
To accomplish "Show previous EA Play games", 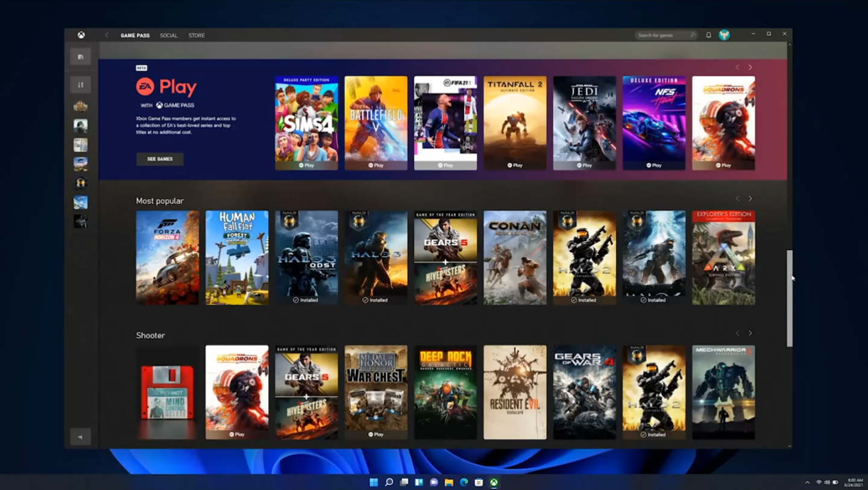I will pyautogui.click(x=737, y=68).
